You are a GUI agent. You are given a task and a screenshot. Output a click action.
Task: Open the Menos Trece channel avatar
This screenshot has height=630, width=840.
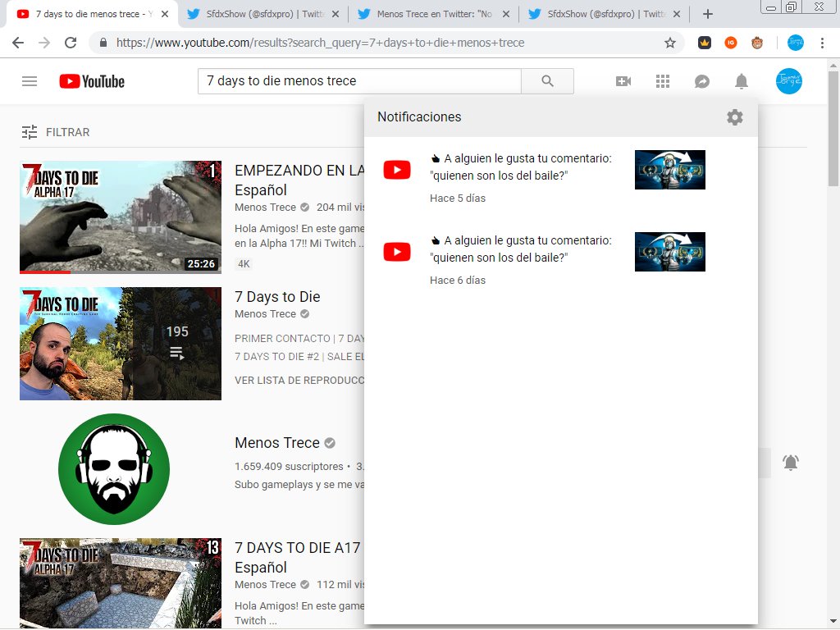click(x=114, y=468)
